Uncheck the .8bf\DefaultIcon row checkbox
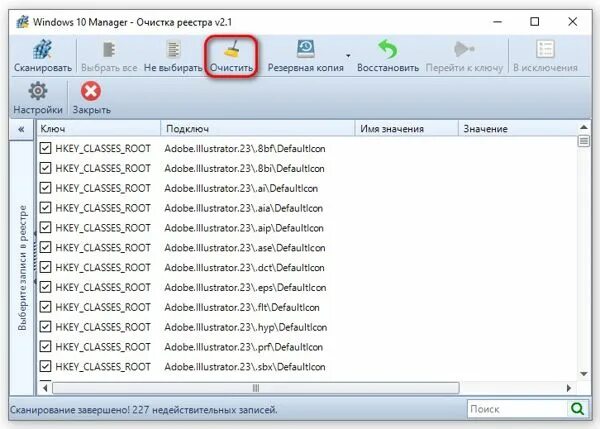 pos(45,148)
